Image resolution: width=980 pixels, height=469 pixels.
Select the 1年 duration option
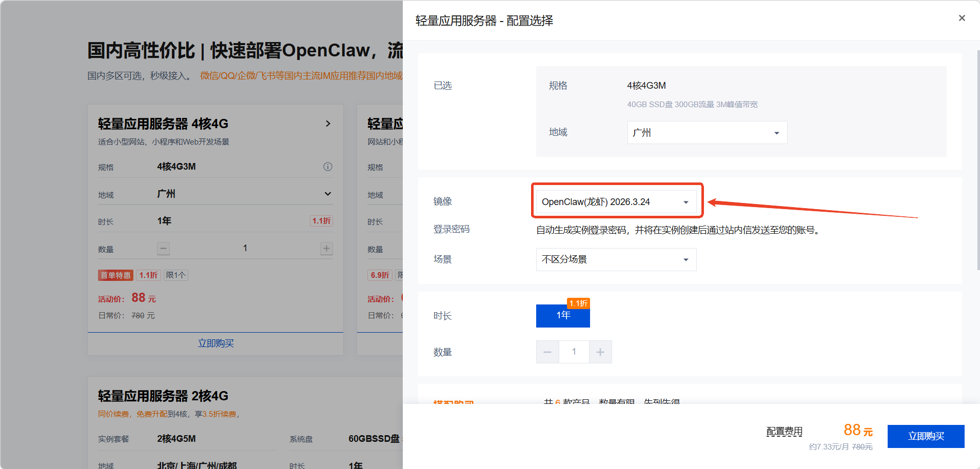click(x=563, y=316)
